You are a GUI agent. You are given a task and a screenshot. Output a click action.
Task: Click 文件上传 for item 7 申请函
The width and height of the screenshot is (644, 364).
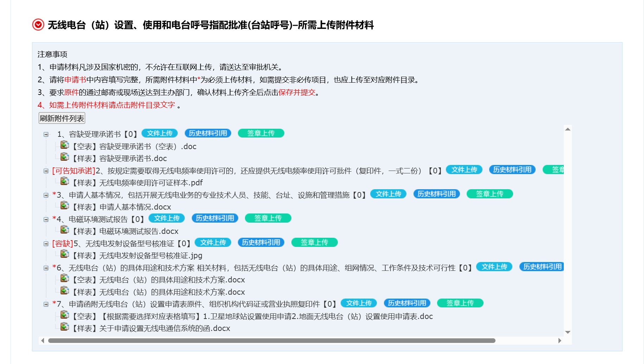359,303
